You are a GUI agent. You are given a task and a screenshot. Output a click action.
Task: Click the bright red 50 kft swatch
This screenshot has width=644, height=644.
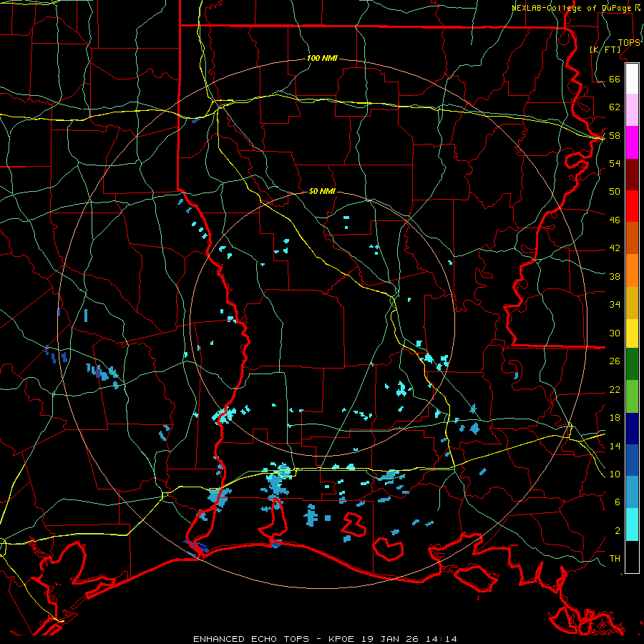coord(632,206)
